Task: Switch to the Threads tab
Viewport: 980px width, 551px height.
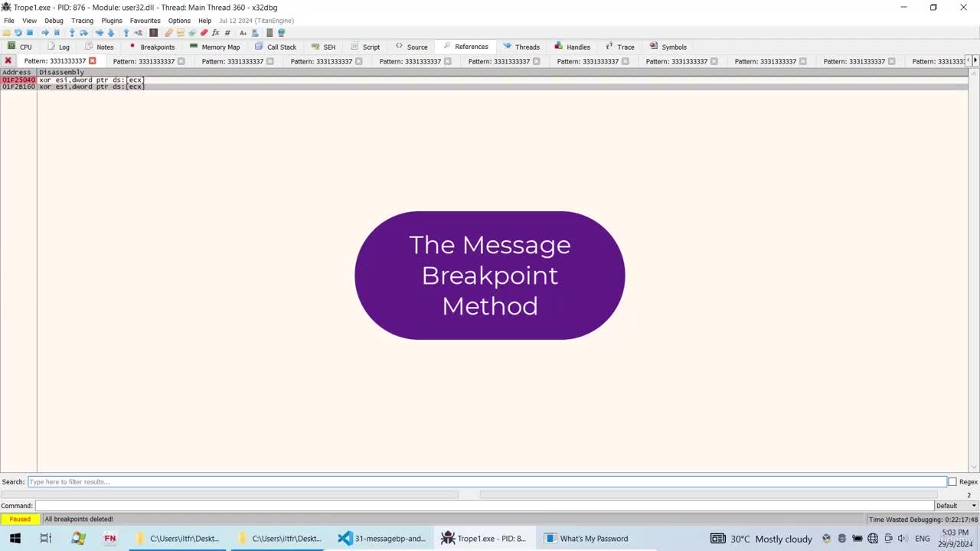Action: [521, 47]
